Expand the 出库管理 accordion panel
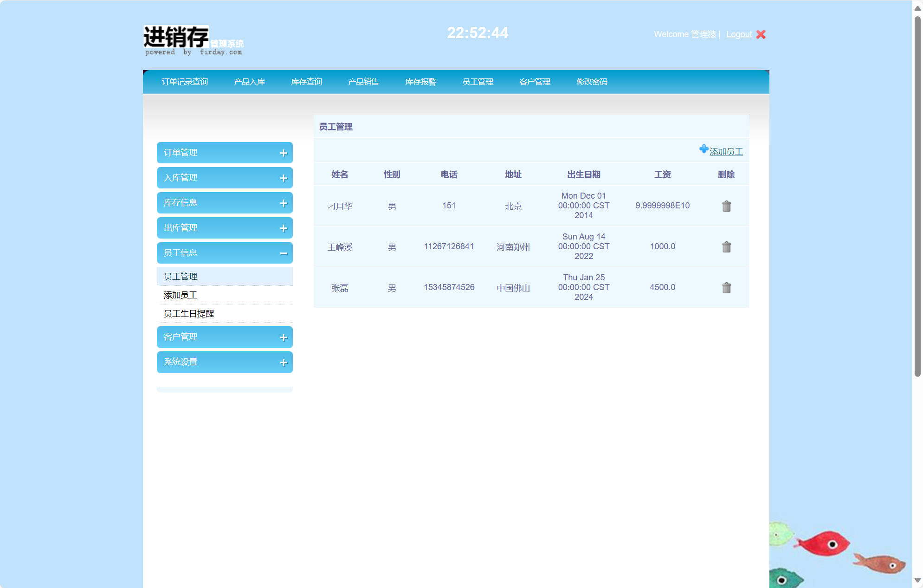The image size is (923, 588). [225, 228]
